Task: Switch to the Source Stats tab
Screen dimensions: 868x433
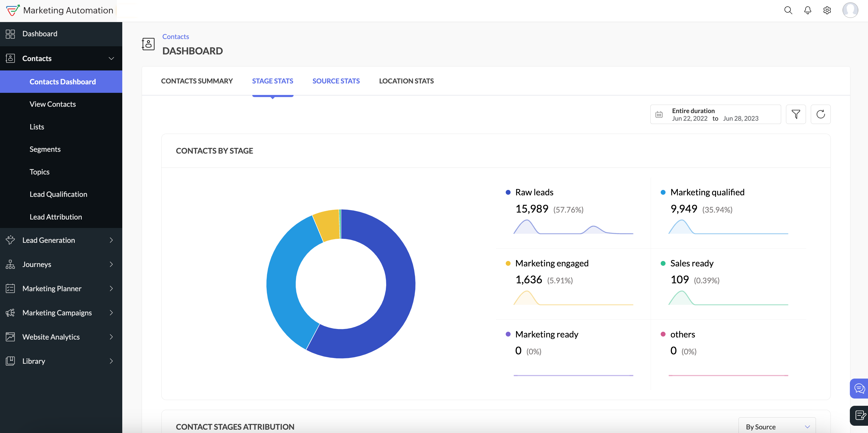Action: (336, 81)
